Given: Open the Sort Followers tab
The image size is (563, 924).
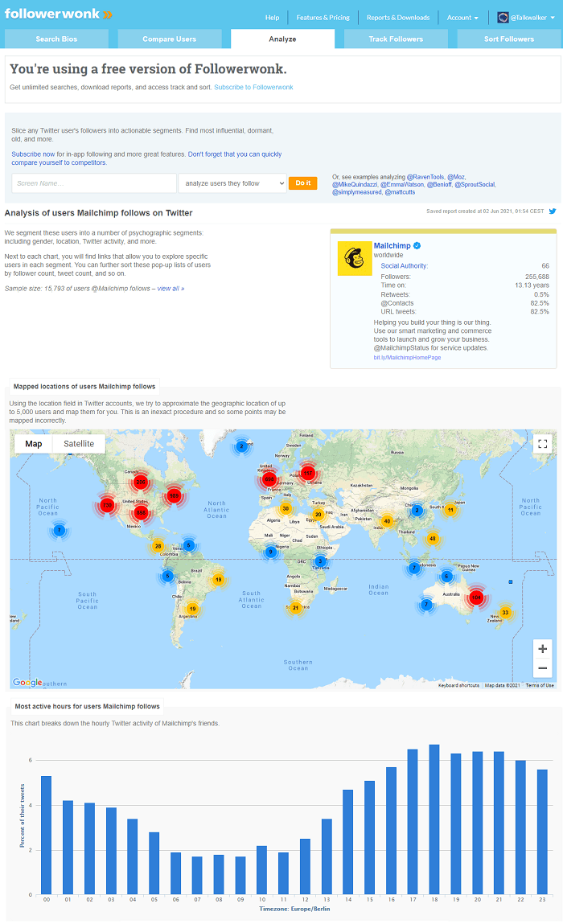Looking at the screenshot, I should click(509, 39).
